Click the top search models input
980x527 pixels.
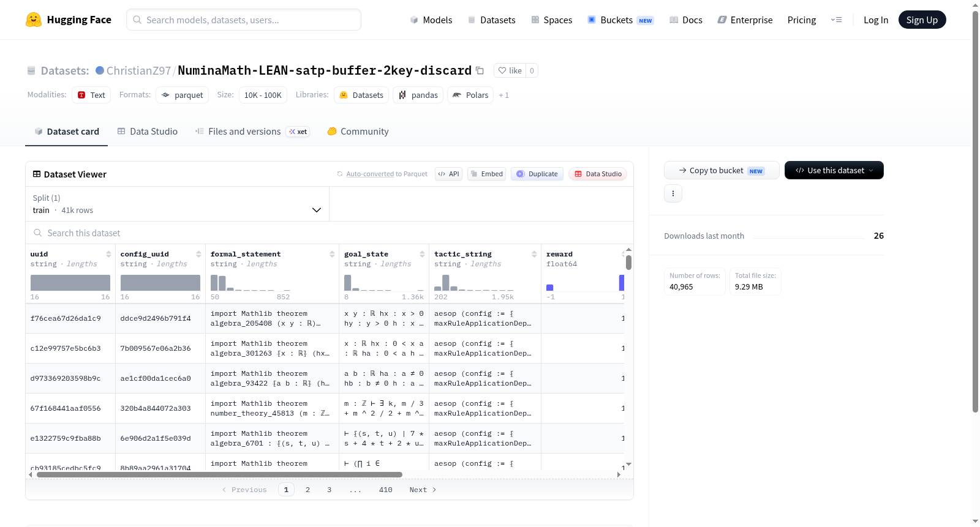click(x=244, y=20)
